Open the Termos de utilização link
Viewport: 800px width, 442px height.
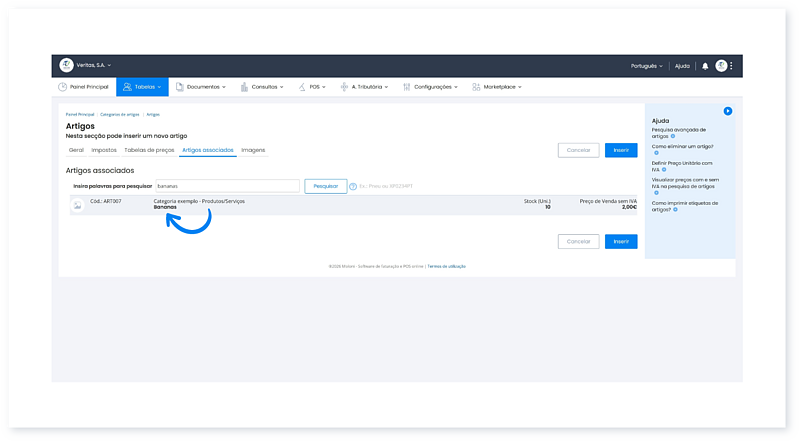pyautogui.click(x=447, y=266)
